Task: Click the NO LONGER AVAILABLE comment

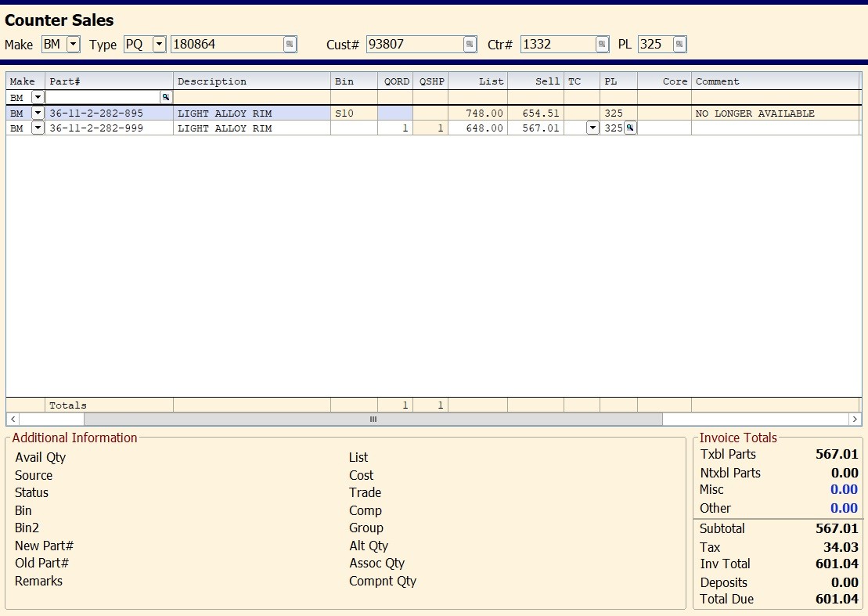Action: point(755,113)
